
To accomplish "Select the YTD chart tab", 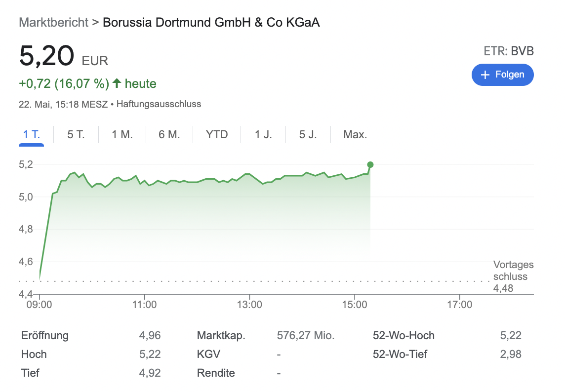I will (217, 134).
